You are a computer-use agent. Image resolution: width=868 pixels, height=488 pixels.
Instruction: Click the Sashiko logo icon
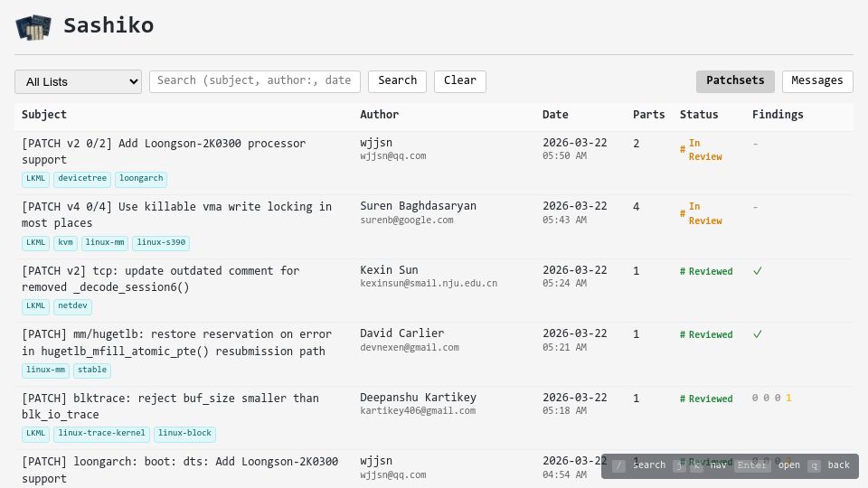tap(33, 26)
